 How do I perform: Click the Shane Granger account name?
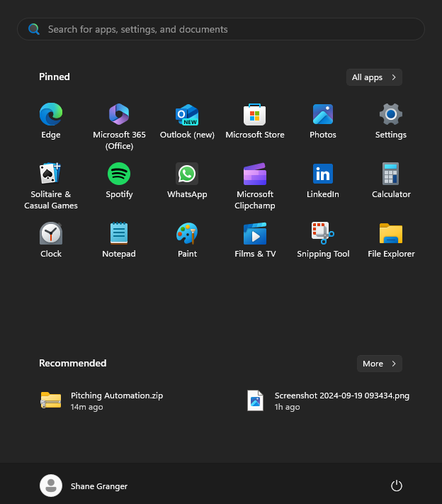click(99, 486)
